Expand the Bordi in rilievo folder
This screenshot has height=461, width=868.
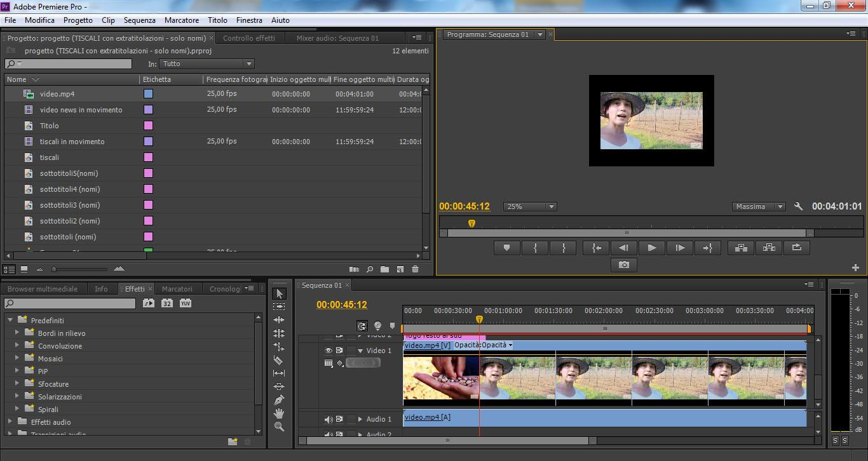17,333
